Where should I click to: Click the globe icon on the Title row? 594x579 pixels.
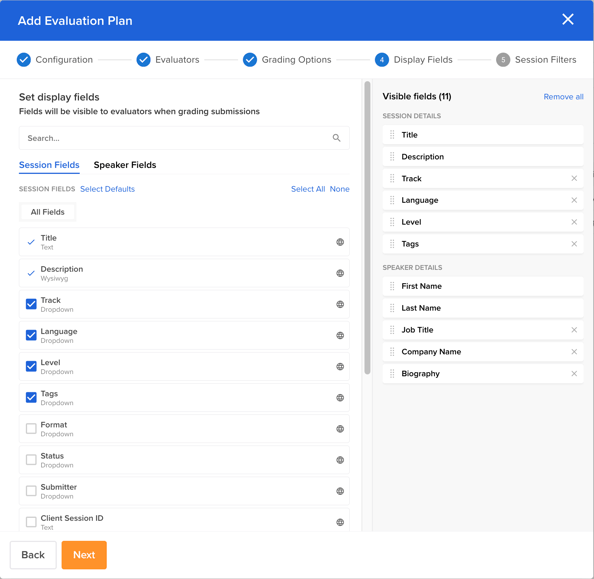coord(340,242)
